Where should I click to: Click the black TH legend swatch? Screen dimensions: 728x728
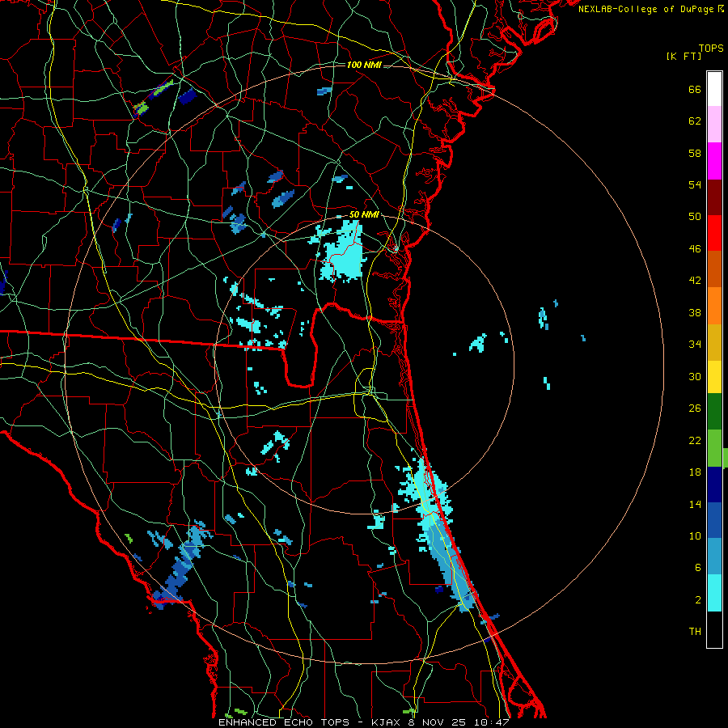point(714,629)
